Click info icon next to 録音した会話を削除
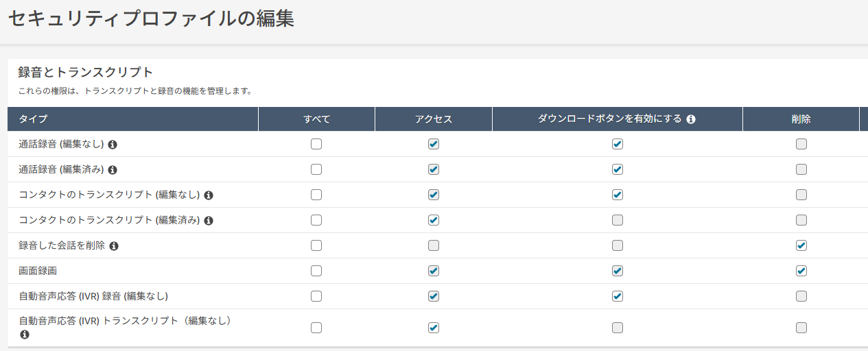 click(x=114, y=246)
